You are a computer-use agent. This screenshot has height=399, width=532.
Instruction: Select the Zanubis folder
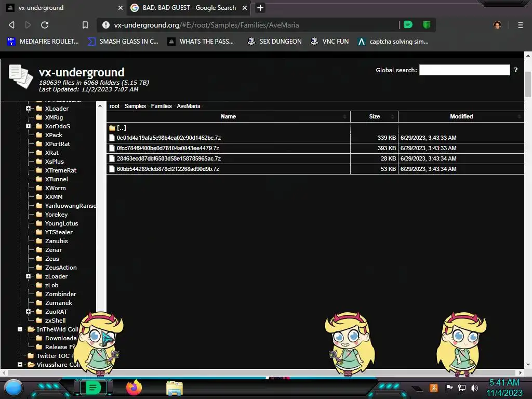[x=52, y=241]
